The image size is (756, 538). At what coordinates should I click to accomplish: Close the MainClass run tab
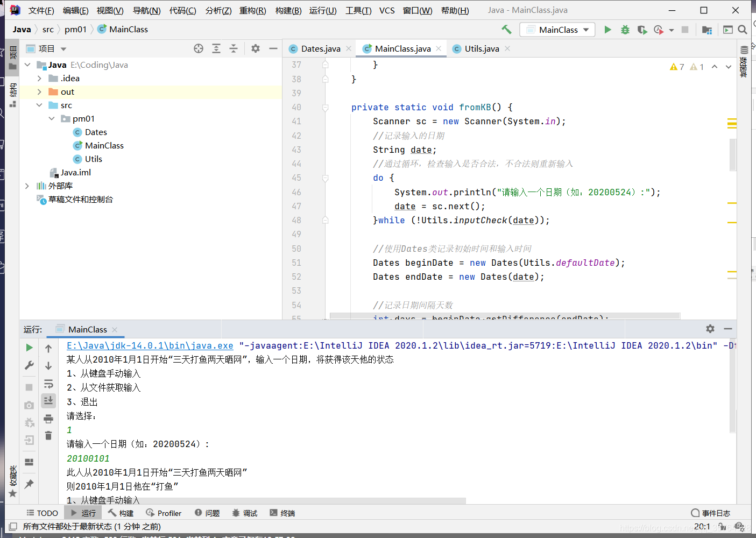[x=115, y=329]
